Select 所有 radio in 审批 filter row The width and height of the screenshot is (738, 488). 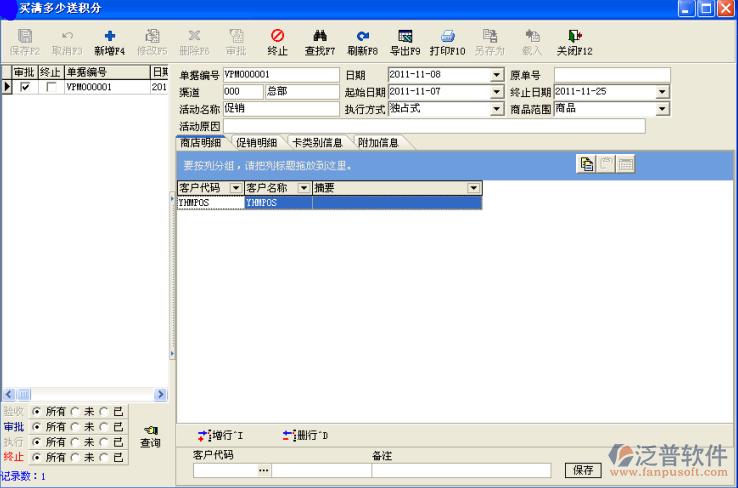coord(38,427)
